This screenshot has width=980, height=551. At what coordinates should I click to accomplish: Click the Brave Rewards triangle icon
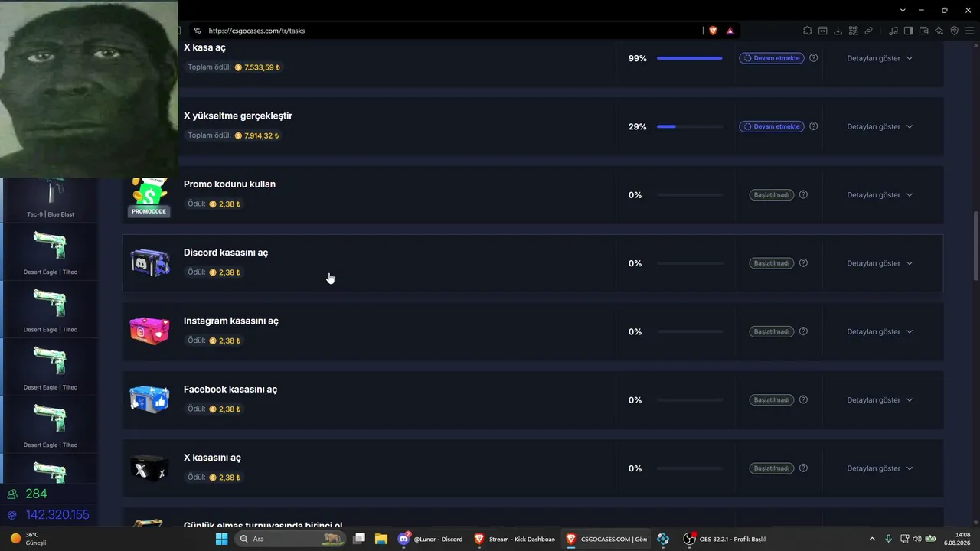[x=730, y=31]
